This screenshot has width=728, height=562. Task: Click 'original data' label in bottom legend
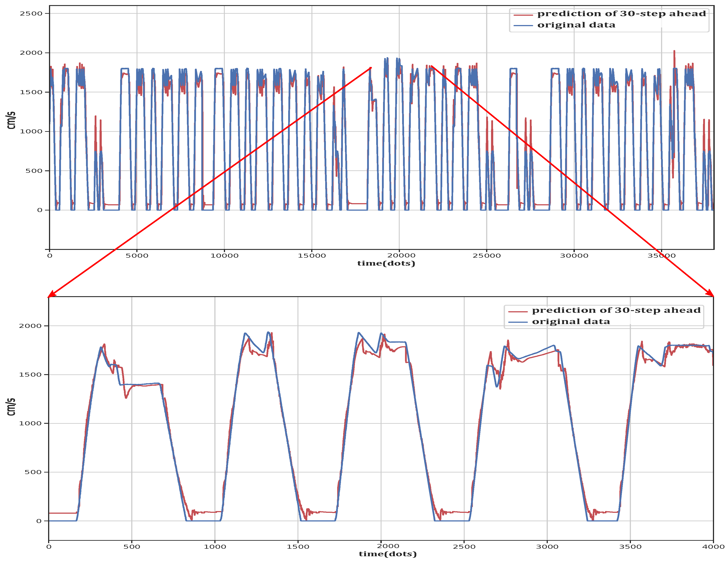pos(571,322)
